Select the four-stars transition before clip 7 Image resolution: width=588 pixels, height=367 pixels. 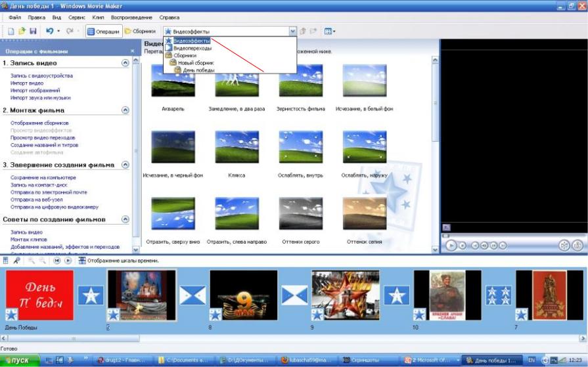pos(499,295)
